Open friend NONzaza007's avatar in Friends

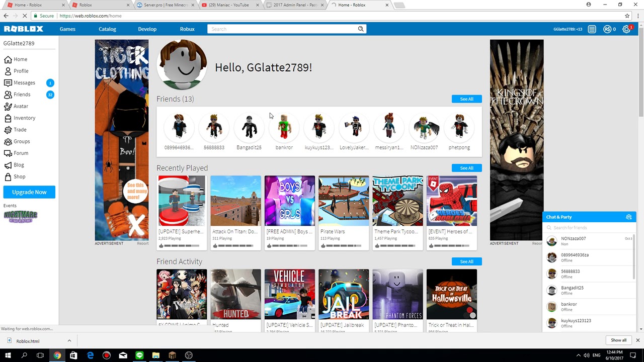424,127
